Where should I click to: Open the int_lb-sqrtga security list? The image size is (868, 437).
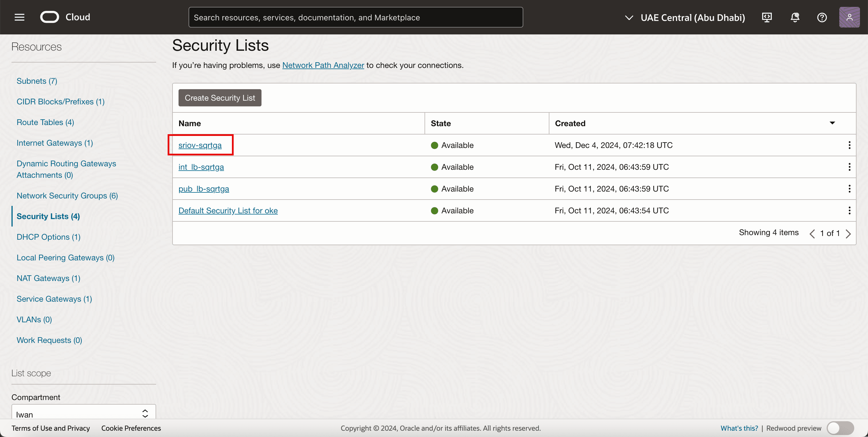tap(201, 167)
